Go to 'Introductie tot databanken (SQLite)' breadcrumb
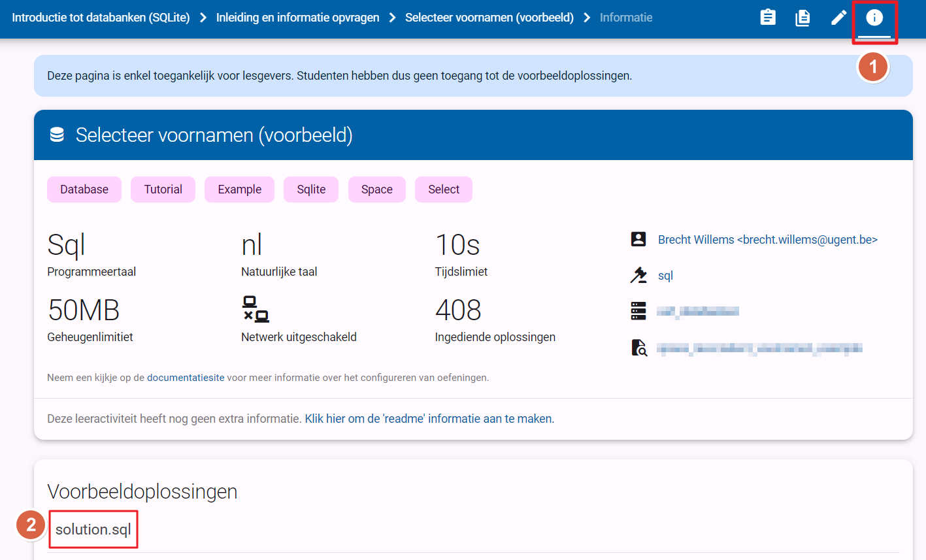Screen dimensions: 926x560 (x=101, y=18)
